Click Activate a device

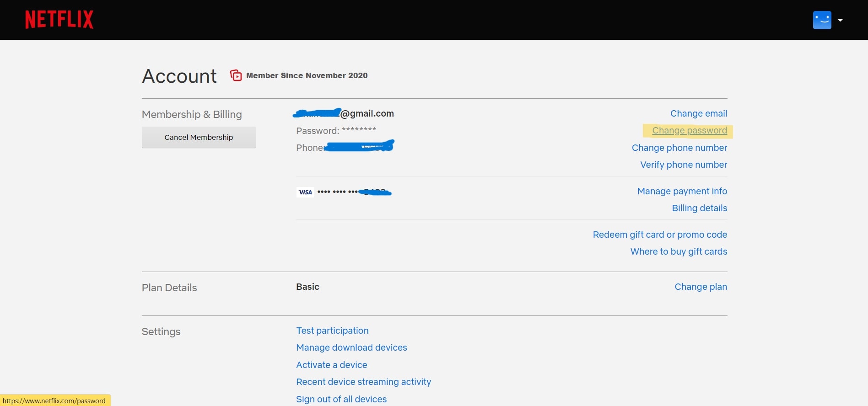point(331,365)
